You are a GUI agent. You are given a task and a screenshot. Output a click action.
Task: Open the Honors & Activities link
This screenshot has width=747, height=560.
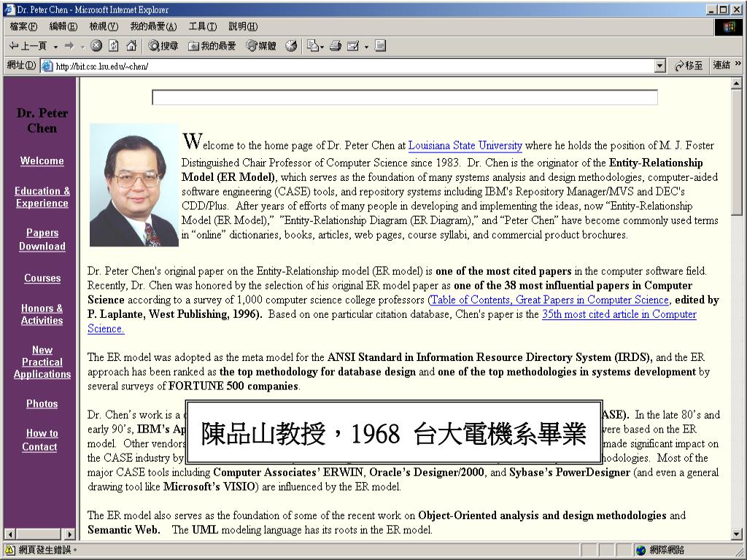pyautogui.click(x=42, y=314)
